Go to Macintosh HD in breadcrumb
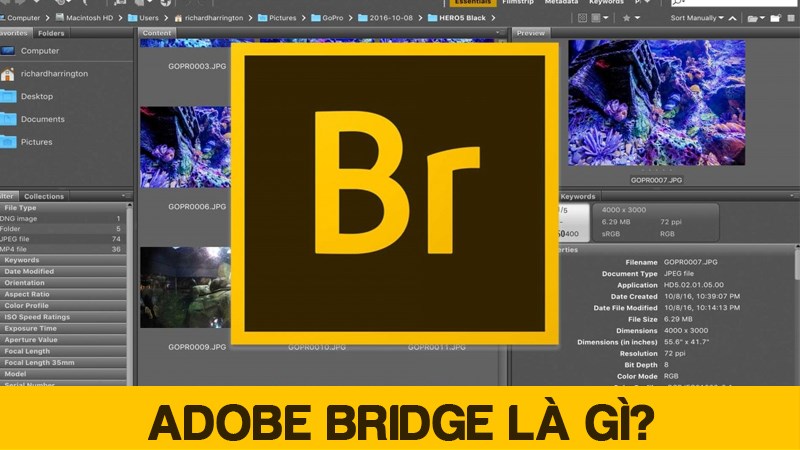 (x=95, y=17)
